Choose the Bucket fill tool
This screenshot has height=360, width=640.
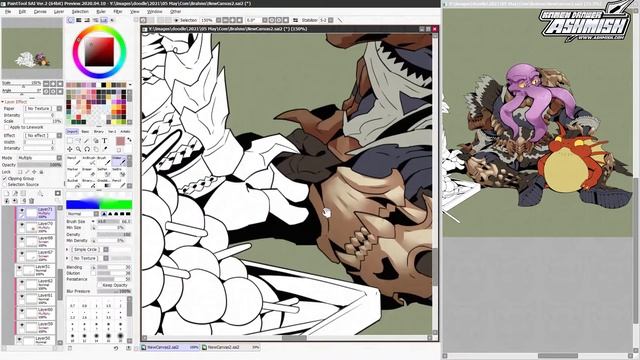(x=73, y=184)
